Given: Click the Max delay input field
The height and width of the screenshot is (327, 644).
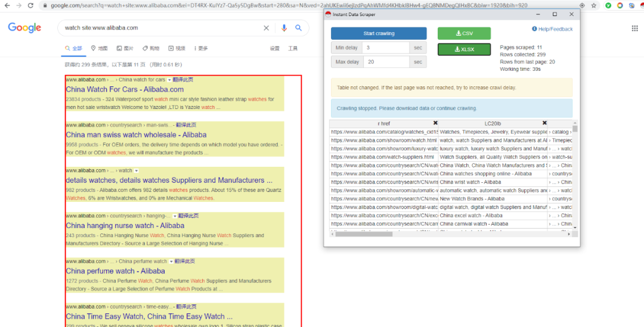Looking at the screenshot, I should click(x=386, y=62).
